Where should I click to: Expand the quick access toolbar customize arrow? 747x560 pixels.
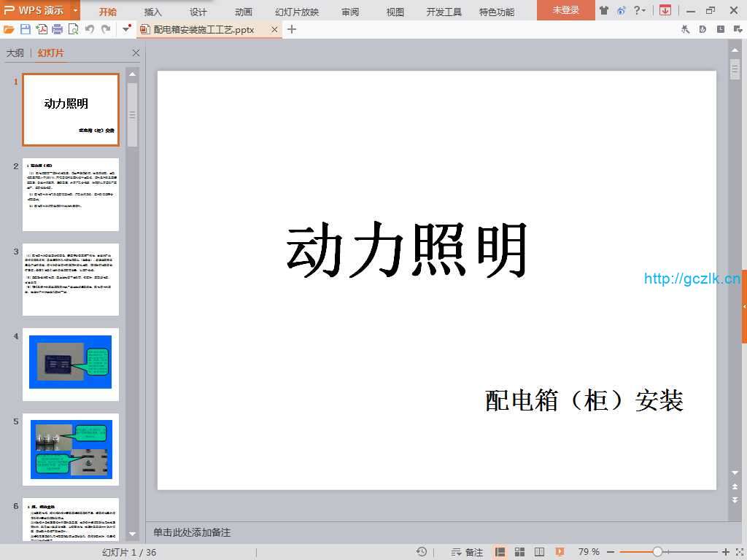126,29
